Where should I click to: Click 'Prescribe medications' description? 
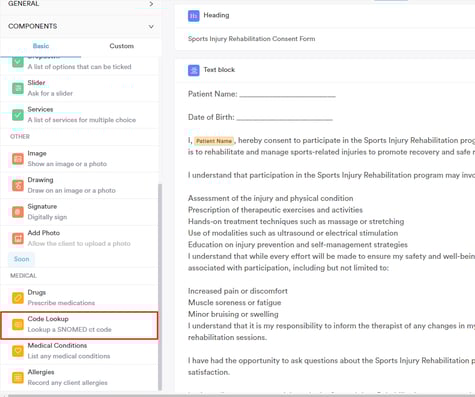click(x=61, y=303)
